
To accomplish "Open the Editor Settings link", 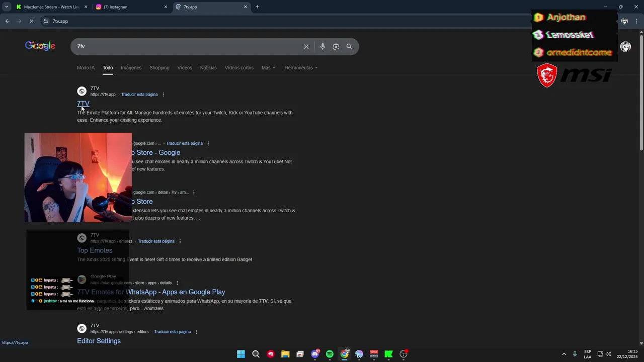I will (x=99, y=341).
